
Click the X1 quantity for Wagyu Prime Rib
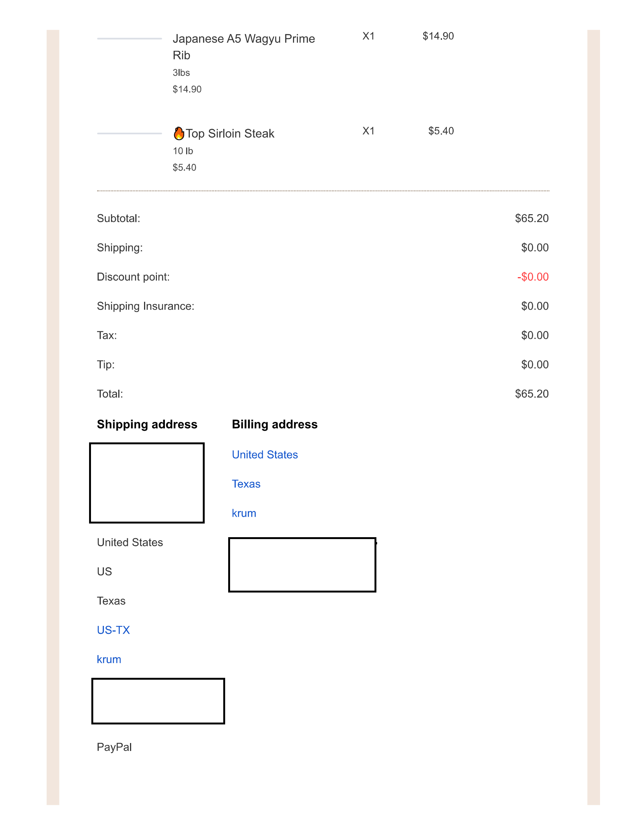pos(368,36)
